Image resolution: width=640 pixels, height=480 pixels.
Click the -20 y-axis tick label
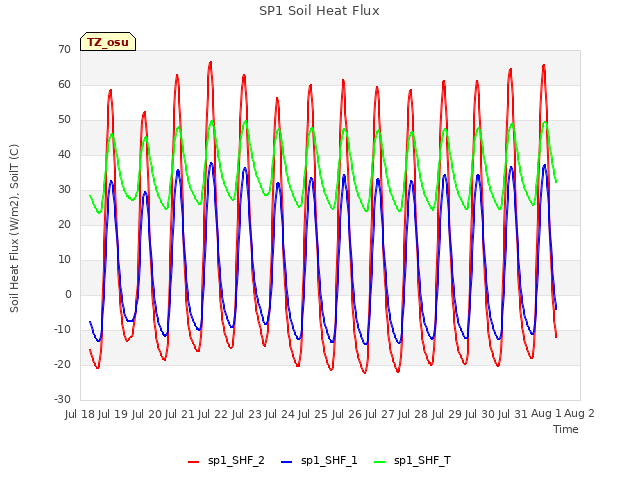[62, 364]
